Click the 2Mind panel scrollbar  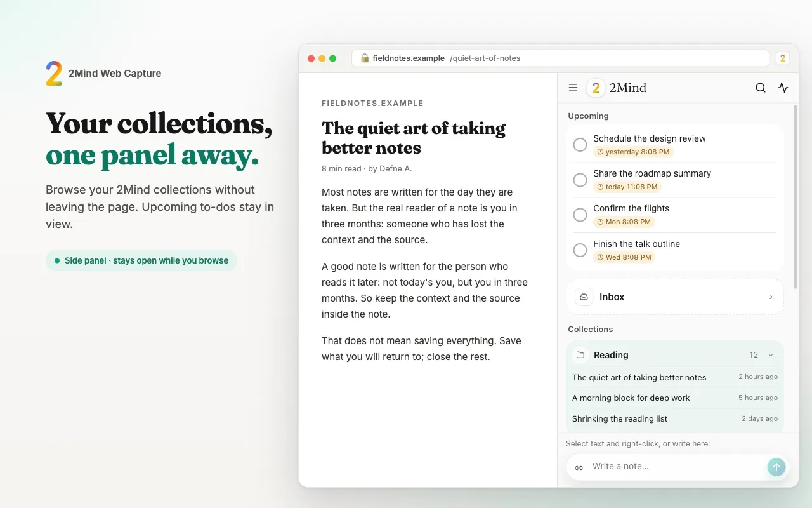(x=796, y=197)
